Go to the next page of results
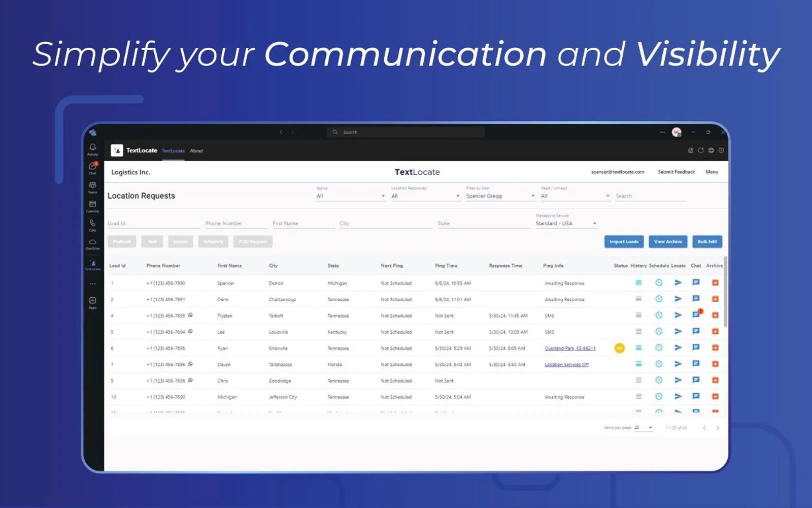Screen dimensions: 812x508 [718, 428]
